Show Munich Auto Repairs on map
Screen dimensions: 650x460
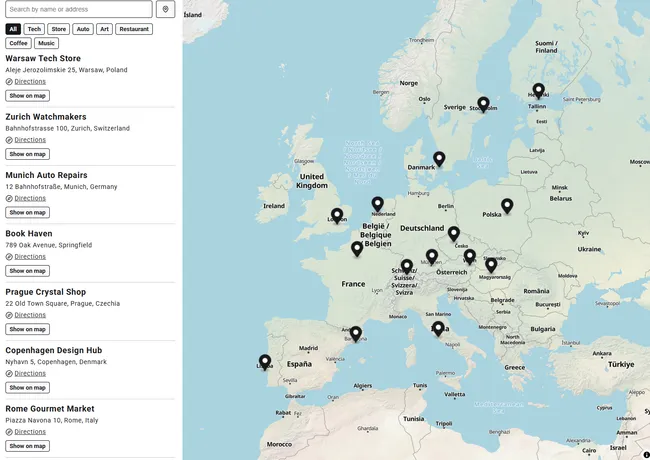pos(27,213)
